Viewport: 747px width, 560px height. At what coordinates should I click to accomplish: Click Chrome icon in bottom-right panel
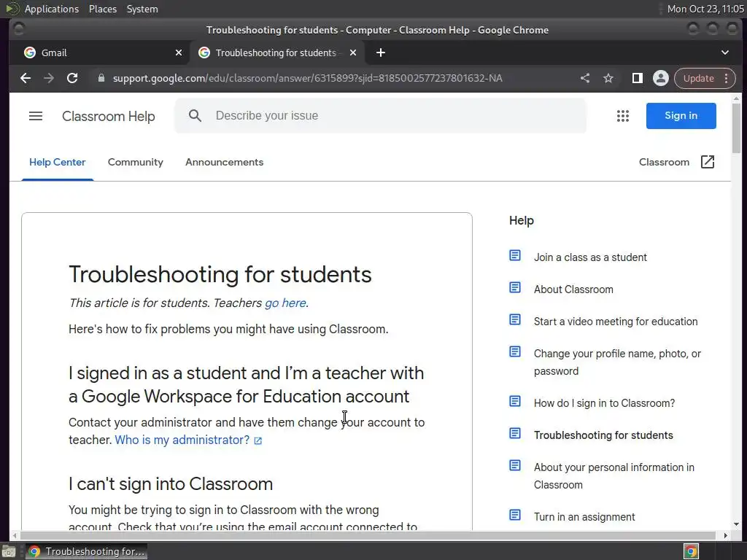pyautogui.click(x=691, y=551)
